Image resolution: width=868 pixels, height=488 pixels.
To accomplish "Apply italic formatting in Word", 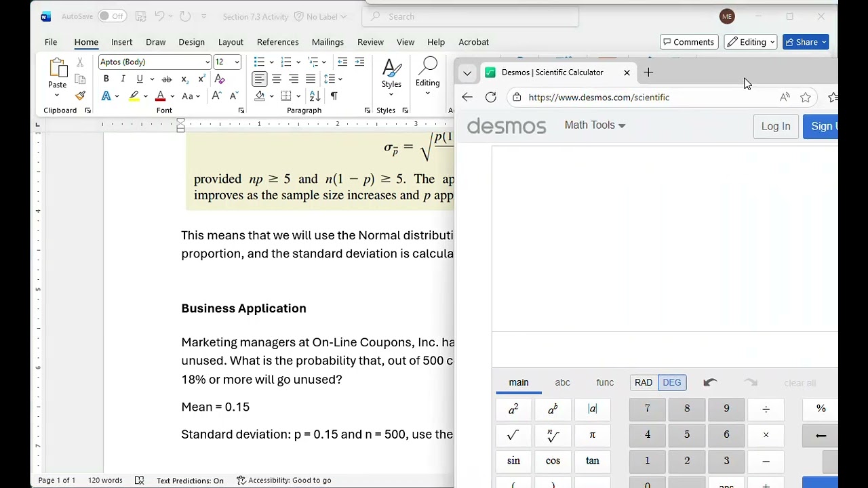I will coord(123,79).
